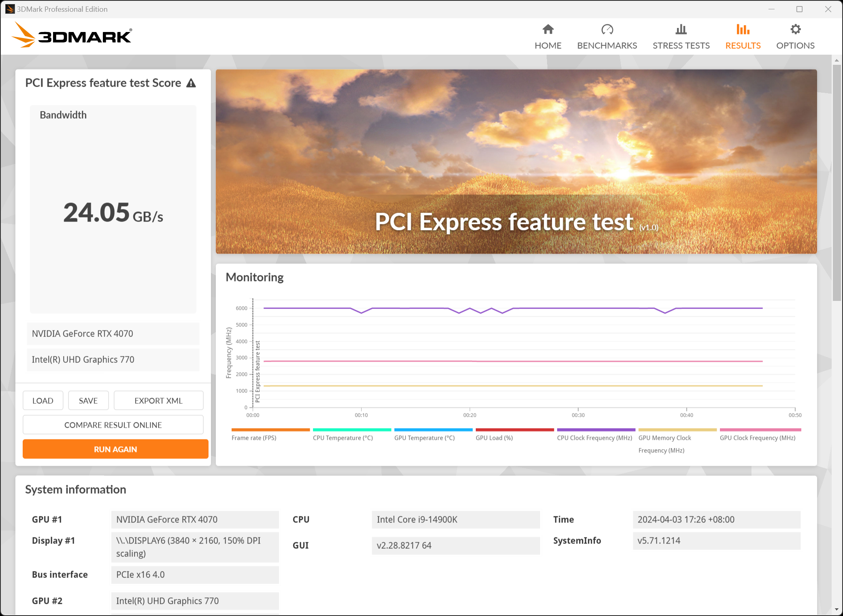This screenshot has height=616, width=843.
Task: Click the scrollbar down arrow
Action: click(x=837, y=609)
